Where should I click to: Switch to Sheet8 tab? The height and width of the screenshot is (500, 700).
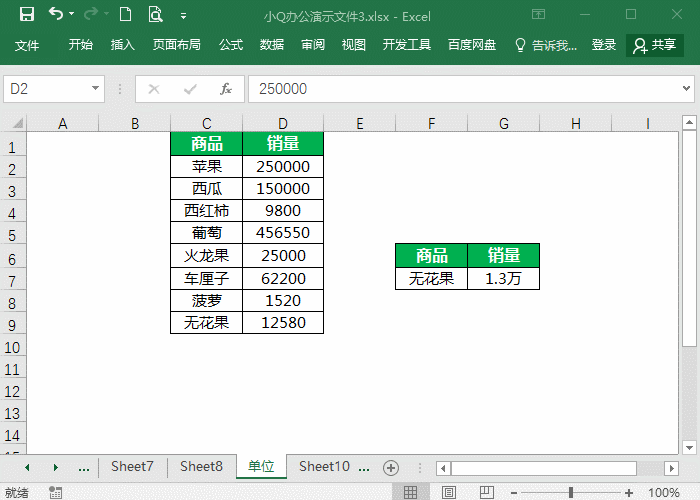click(x=201, y=467)
